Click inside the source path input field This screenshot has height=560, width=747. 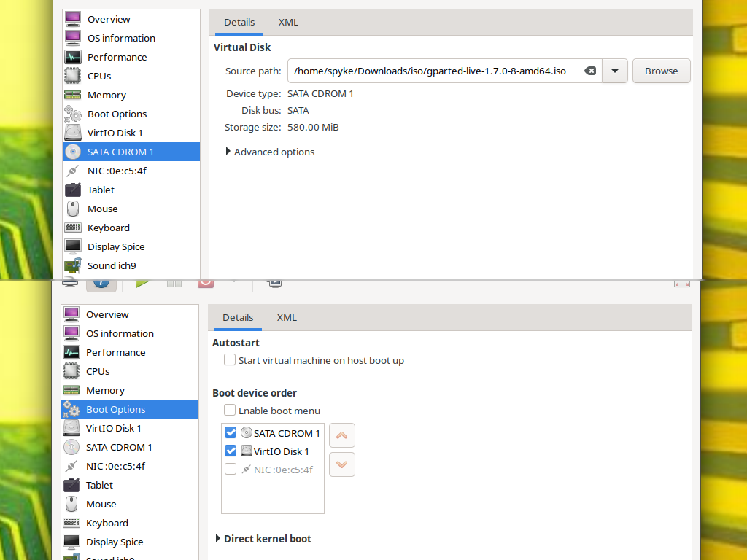(430, 71)
